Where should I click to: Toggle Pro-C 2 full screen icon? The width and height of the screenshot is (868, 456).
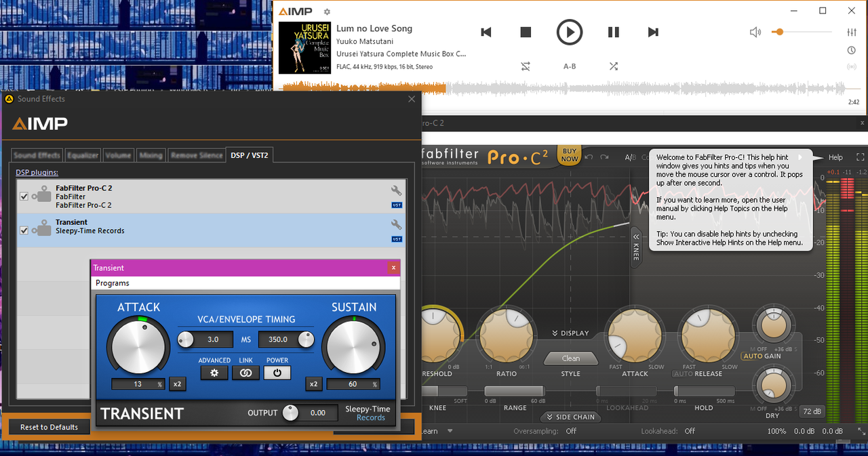pos(860,157)
